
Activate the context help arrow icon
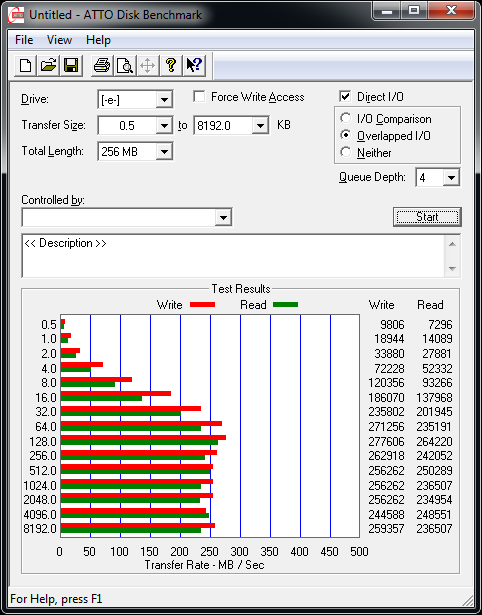pyautogui.click(x=194, y=65)
